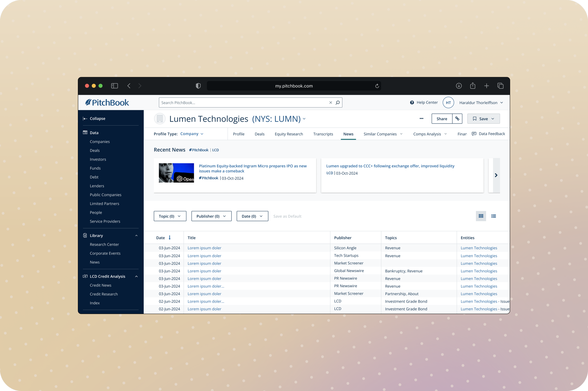Open Lumen Technologies entity in Tech Startups row
Screen dimensions: 588x391
point(478,256)
